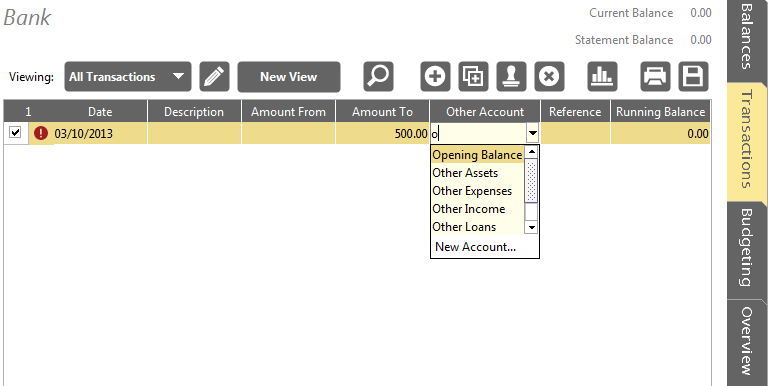Open the magnifier search transactions icon
The height and width of the screenshot is (386, 768).
tap(378, 76)
